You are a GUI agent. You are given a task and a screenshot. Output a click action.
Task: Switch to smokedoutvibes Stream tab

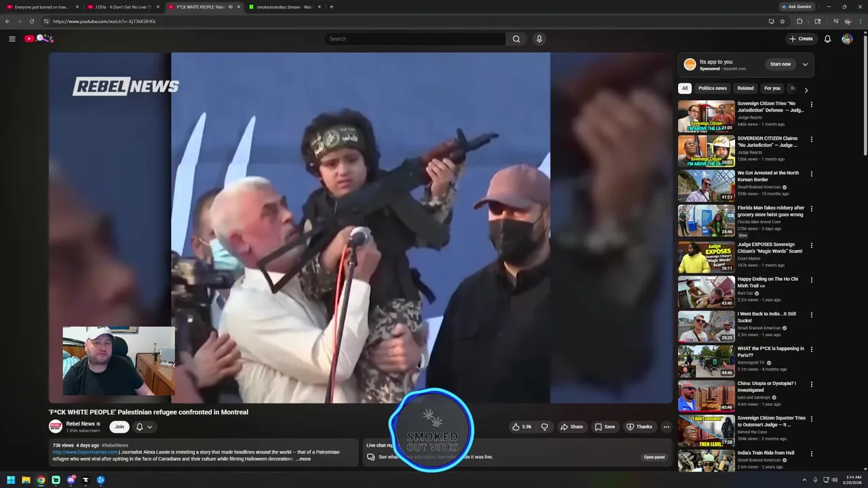pos(285,7)
